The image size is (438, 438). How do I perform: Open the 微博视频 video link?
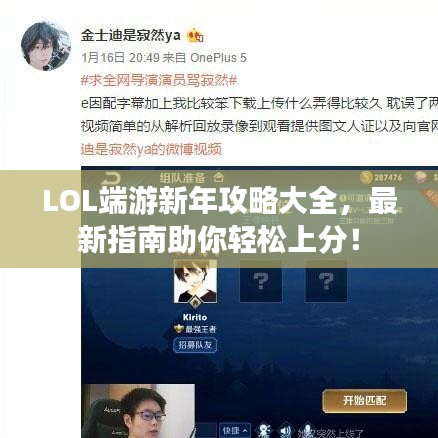pos(151,149)
